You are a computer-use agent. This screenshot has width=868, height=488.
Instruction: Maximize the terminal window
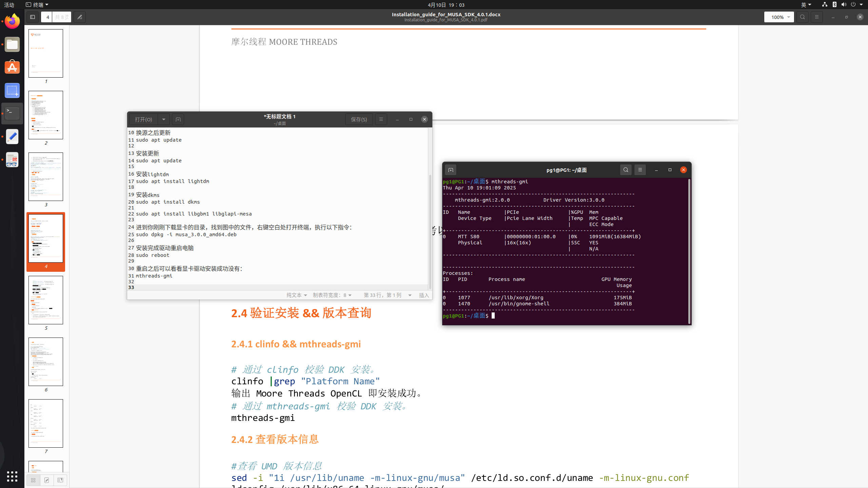click(670, 170)
